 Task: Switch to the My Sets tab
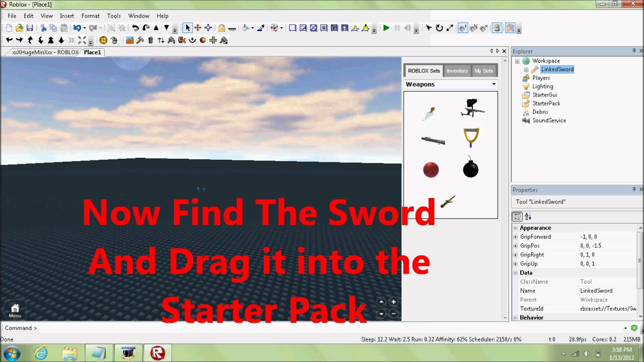[484, 71]
